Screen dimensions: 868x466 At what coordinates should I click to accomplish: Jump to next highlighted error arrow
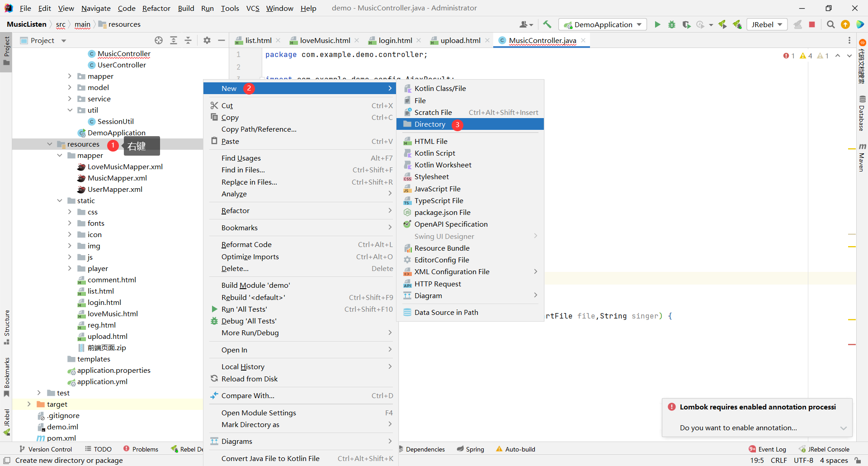tap(849, 56)
